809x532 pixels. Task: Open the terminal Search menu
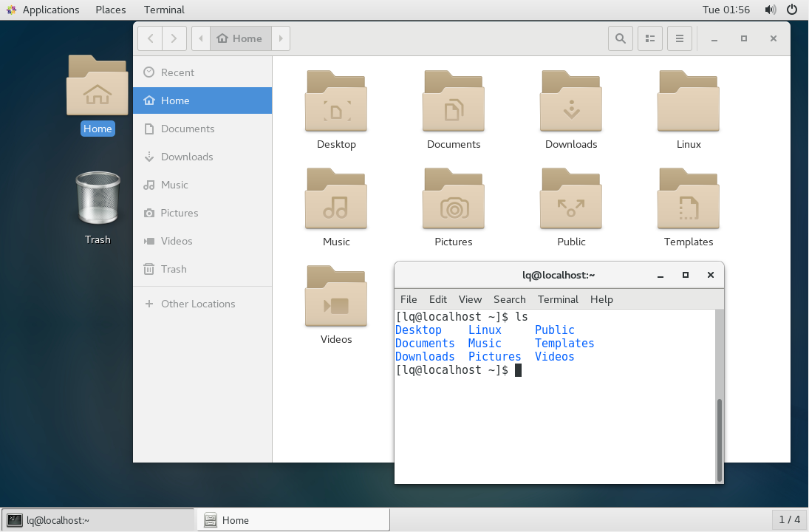click(509, 300)
